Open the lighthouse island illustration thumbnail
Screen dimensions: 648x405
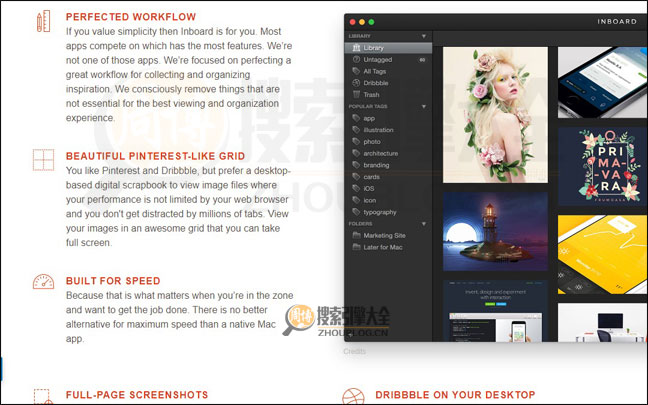pyautogui.click(x=495, y=231)
